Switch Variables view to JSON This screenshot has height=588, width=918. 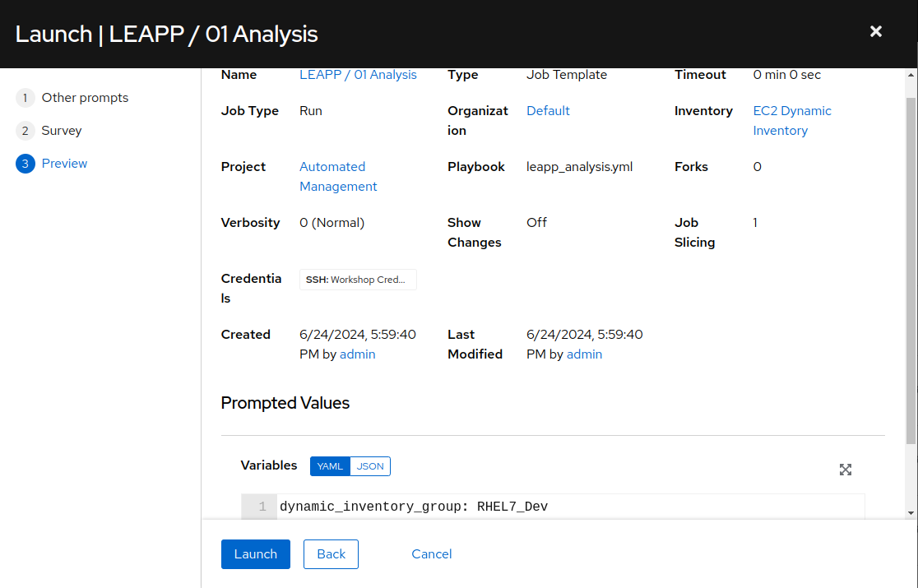(370, 466)
